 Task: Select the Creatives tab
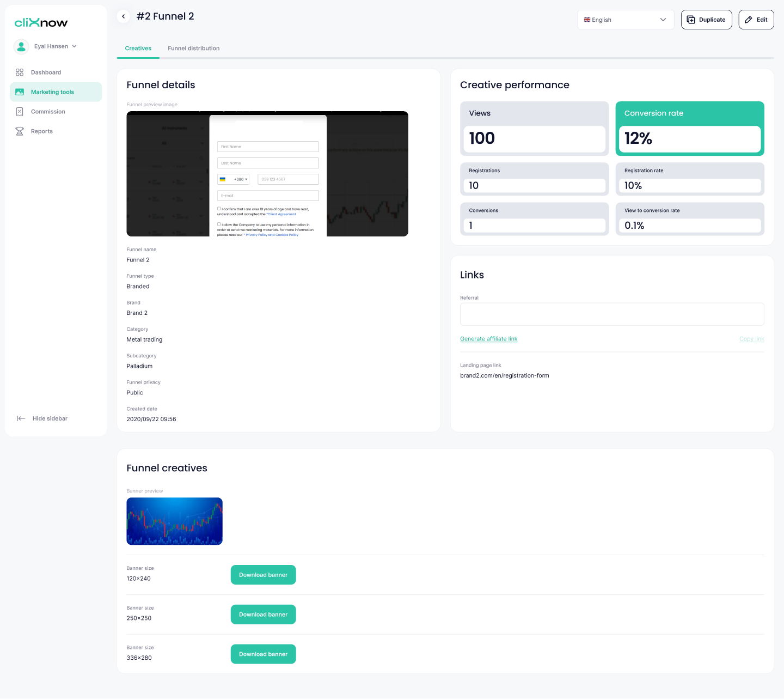coord(138,48)
